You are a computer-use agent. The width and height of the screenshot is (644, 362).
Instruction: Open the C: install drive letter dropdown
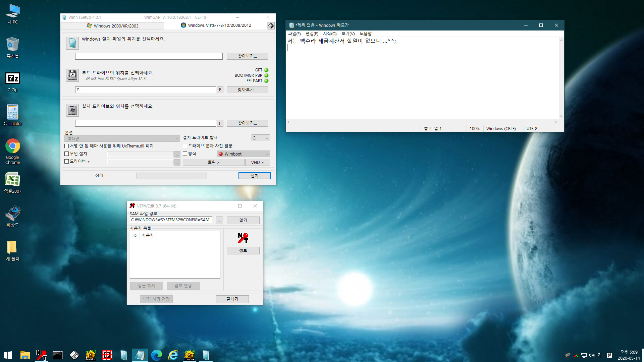[261, 138]
